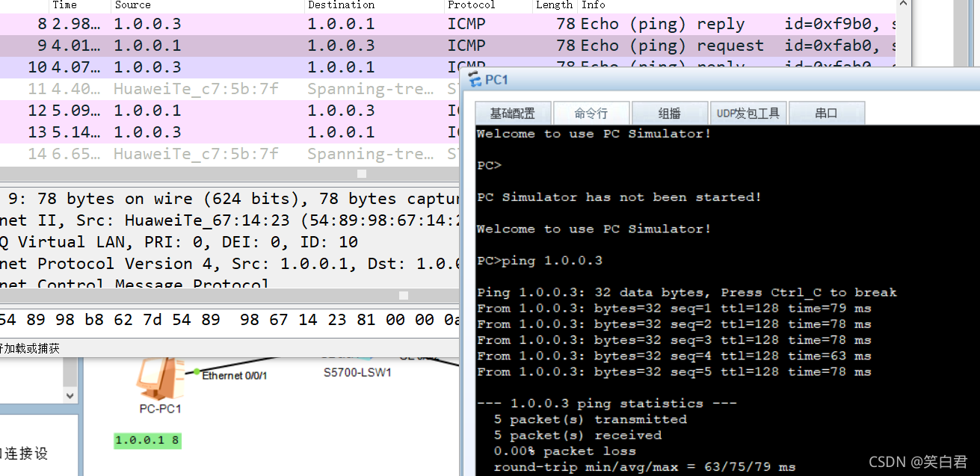This screenshot has height=476, width=980.
Task: Select packet 12 from source 1.0.0.1
Action: pos(229,111)
